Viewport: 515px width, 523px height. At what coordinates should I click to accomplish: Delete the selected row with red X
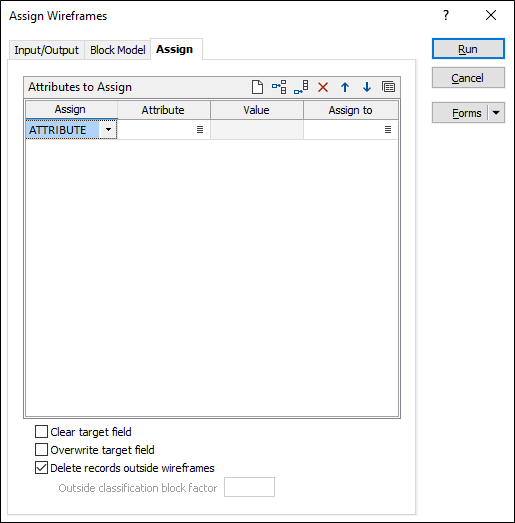(323, 87)
